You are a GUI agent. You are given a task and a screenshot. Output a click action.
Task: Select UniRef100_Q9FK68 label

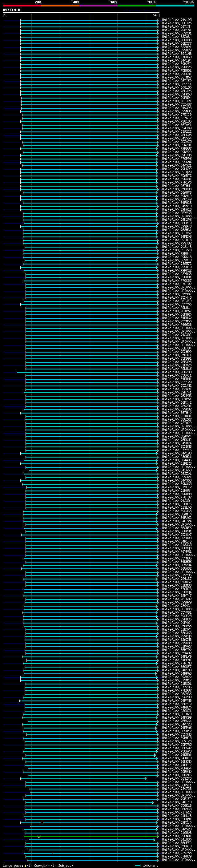click(177, 94)
